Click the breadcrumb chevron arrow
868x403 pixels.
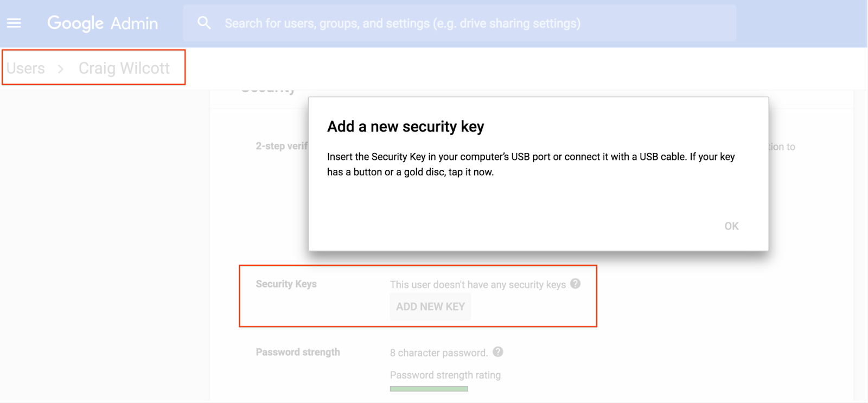tap(61, 69)
